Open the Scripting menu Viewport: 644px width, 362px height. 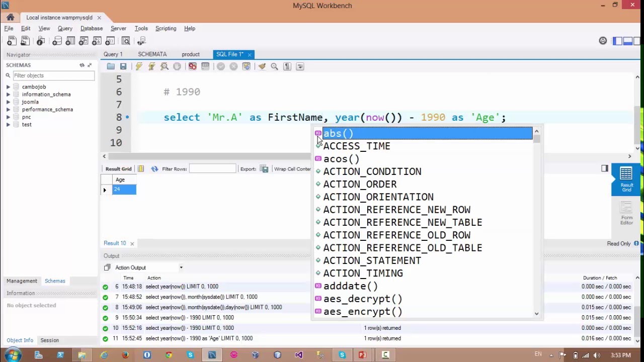tap(166, 29)
